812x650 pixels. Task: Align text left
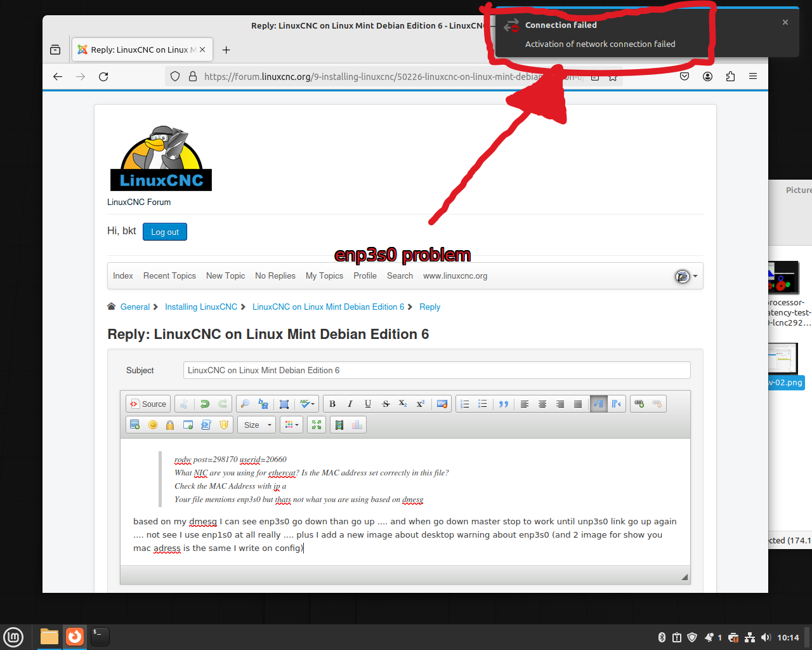525,404
